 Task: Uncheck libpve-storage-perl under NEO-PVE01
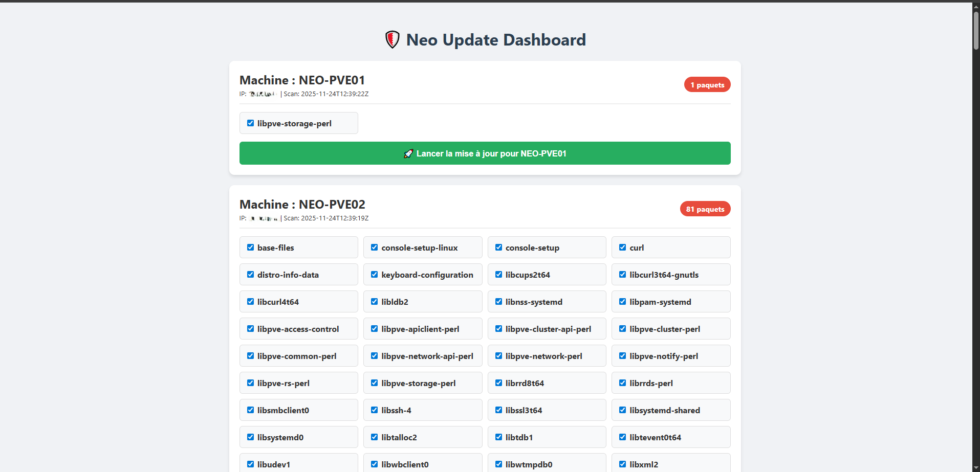pyautogui.click(x=251, y=123)
